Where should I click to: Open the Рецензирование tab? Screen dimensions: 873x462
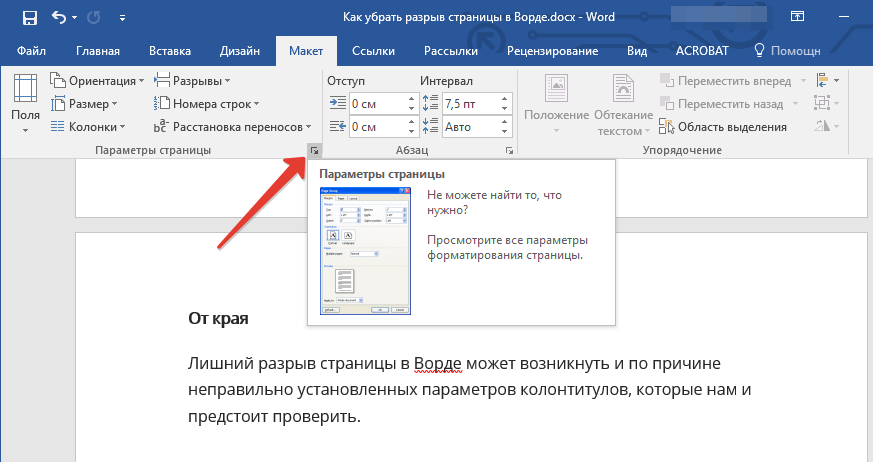click(x=552, y=51)
